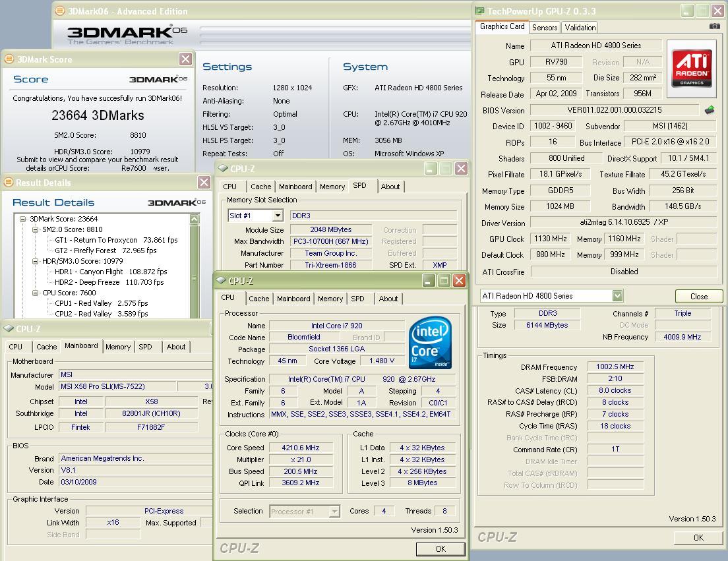The height and width of the screenshot is (561, 728).
Task: Click the Close button in GPU-Z
Action: click(699, 297)
